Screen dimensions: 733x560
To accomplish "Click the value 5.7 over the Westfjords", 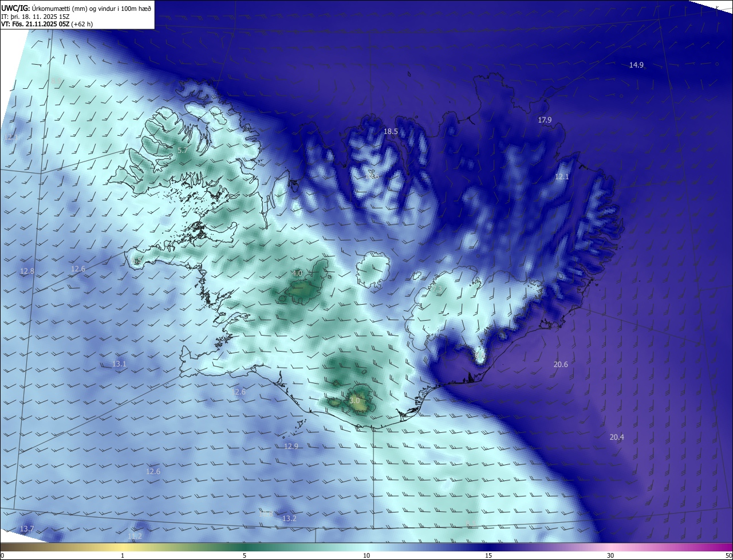I will coord(182,151).
